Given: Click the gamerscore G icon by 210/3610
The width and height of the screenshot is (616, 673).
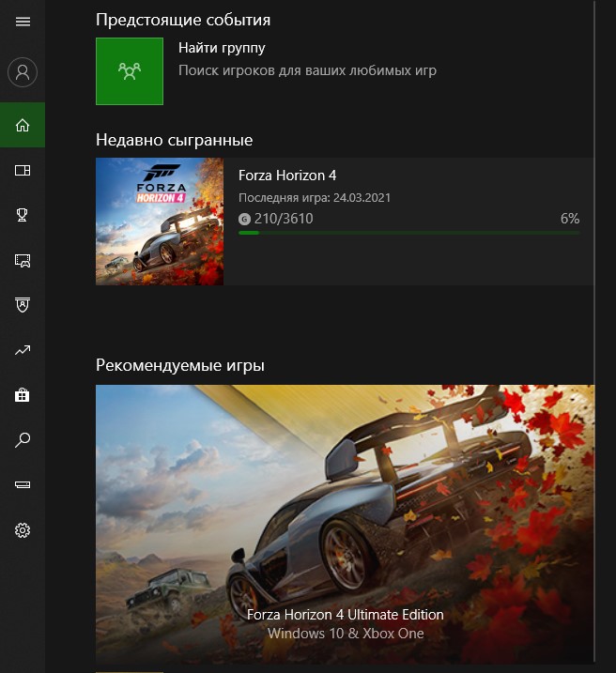Looking at the screenshot, I should [244, 220].
